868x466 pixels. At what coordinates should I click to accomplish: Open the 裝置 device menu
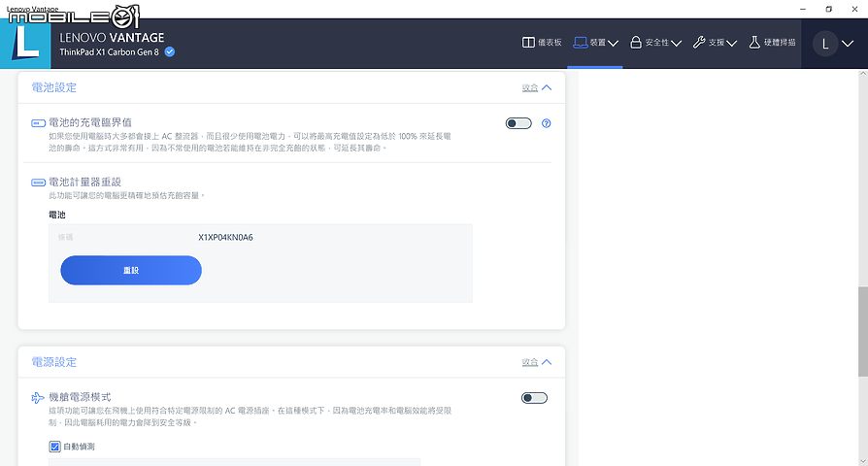point(595,43)
